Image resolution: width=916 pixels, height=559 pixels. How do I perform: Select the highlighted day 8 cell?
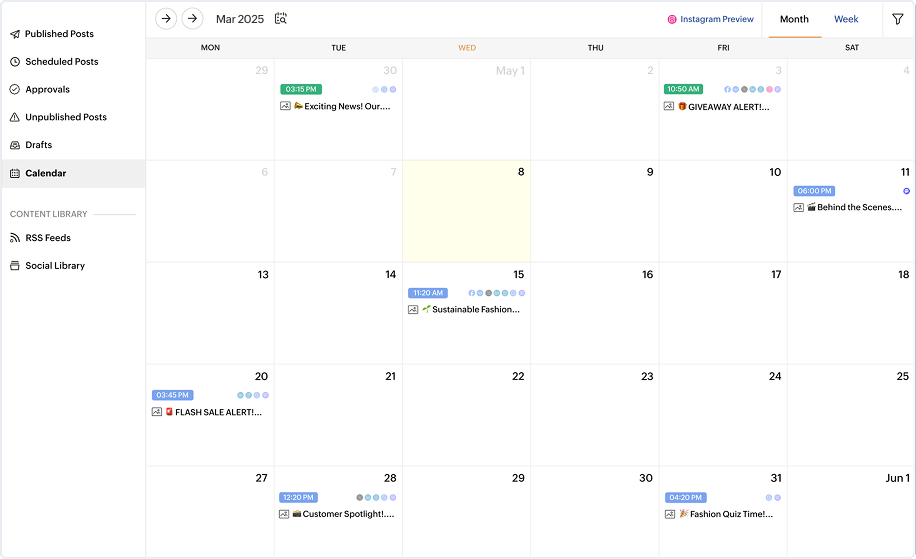pyautogui.click(x=467, y=211)
